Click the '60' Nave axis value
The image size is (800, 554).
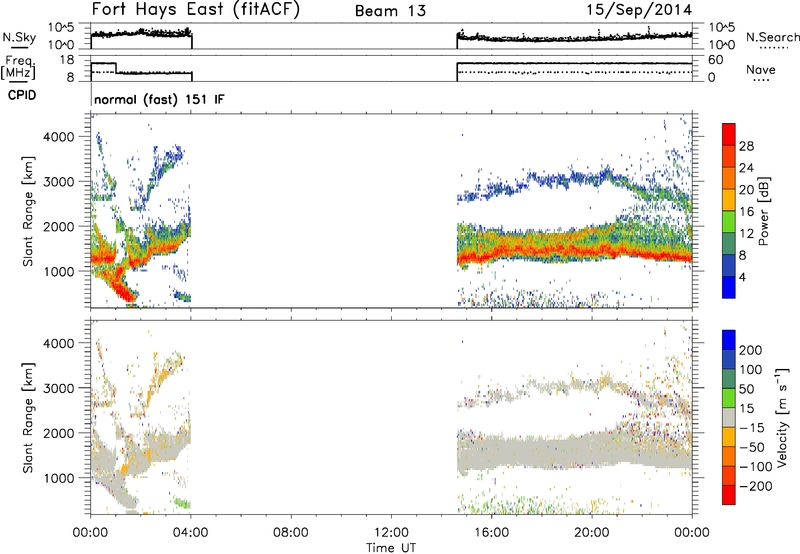pyautogui.click(x=716, y=60)
